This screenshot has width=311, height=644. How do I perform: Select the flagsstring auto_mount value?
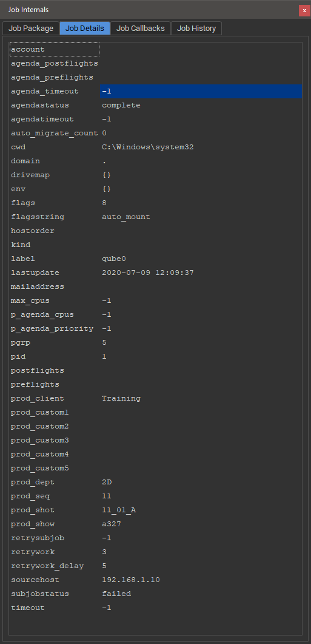(126, 217)
